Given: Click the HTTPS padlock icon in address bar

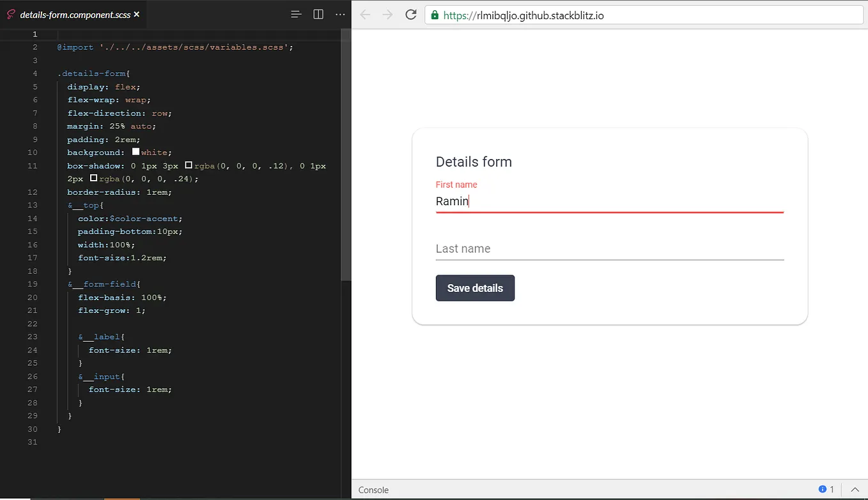Looking at the screenshot, I should pos(434,15).
